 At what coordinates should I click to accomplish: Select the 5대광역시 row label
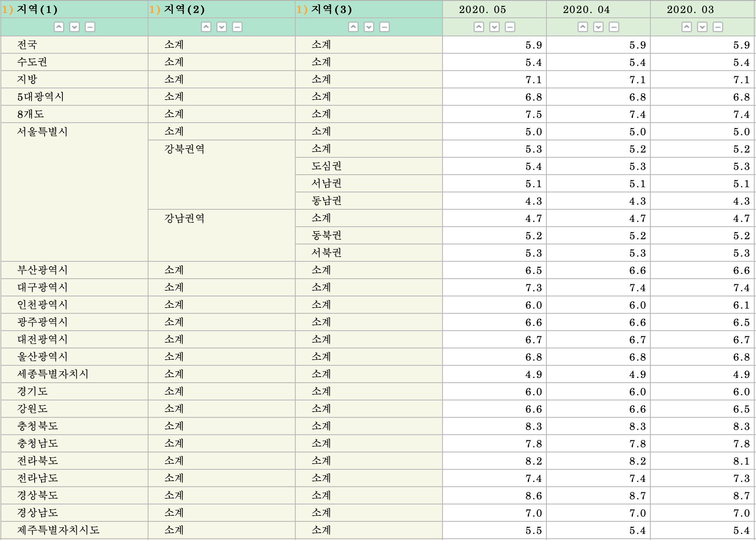click(x=41, y=97)
